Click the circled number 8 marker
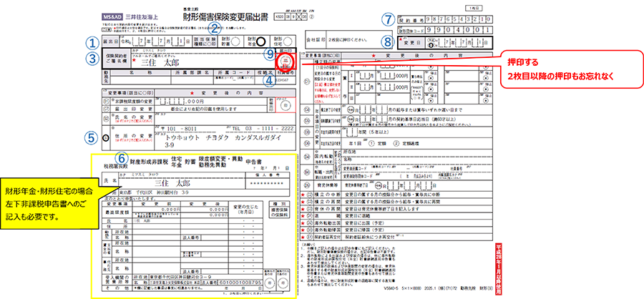This screenshot has height=299, width=644. pos(386,41)
